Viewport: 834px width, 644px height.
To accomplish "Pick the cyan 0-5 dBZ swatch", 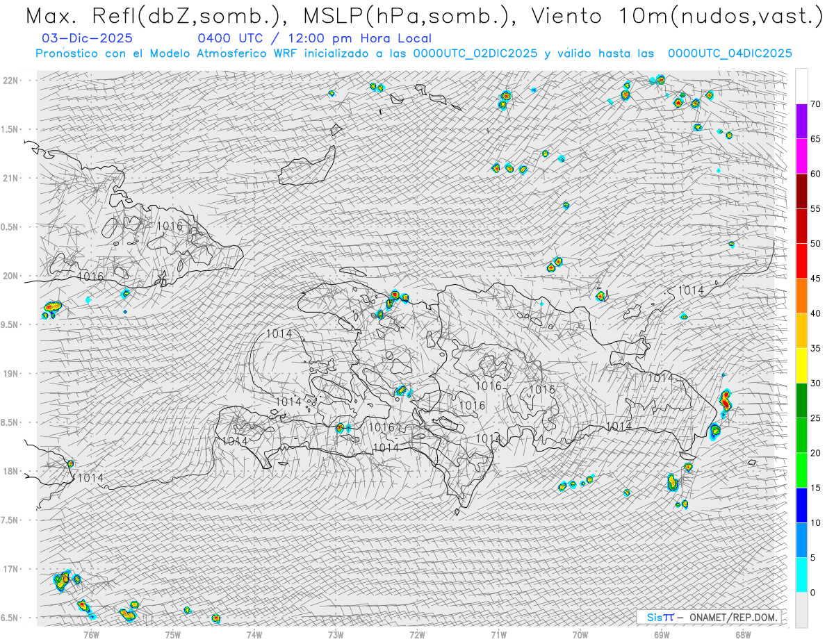I will coord(801,575).
